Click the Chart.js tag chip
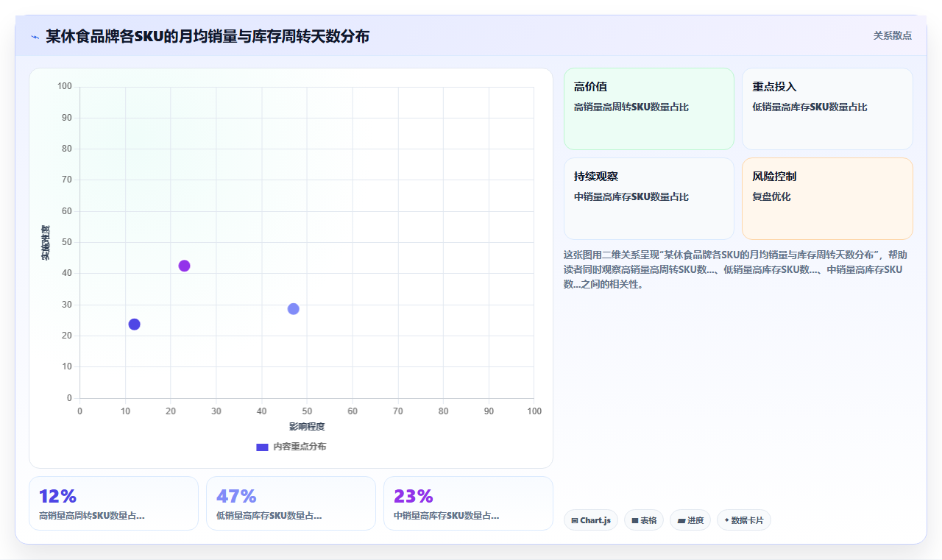Image resolution: width=942 pixels, height=560 pixels. coord(591,520)
